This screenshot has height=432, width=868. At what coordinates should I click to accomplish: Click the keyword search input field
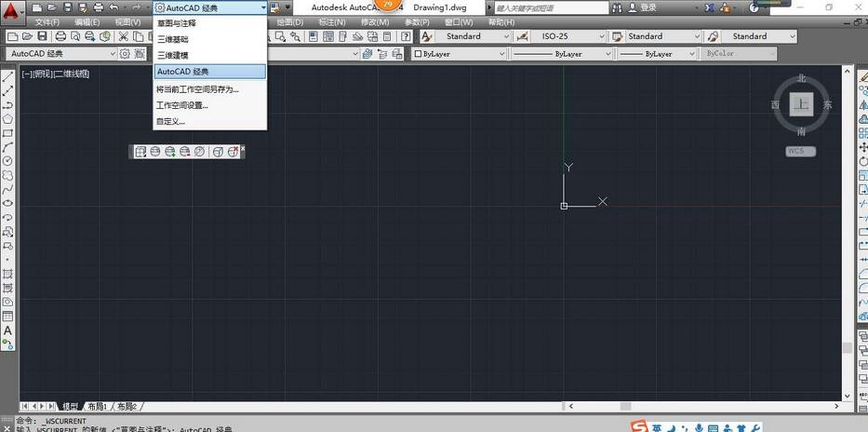(550, 8)
